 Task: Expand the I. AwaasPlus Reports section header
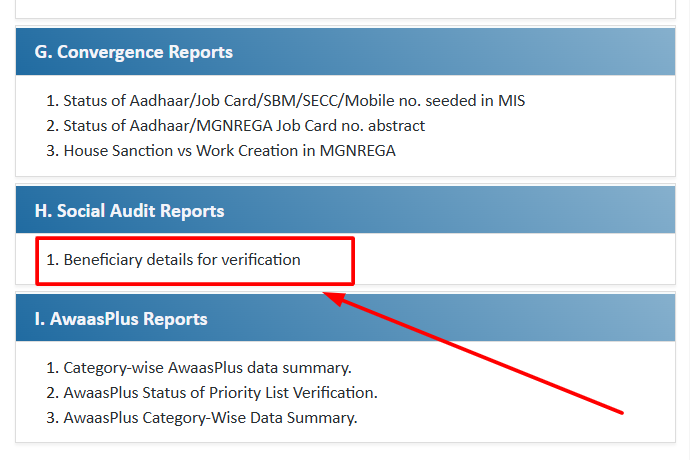[x=121, y=319]
